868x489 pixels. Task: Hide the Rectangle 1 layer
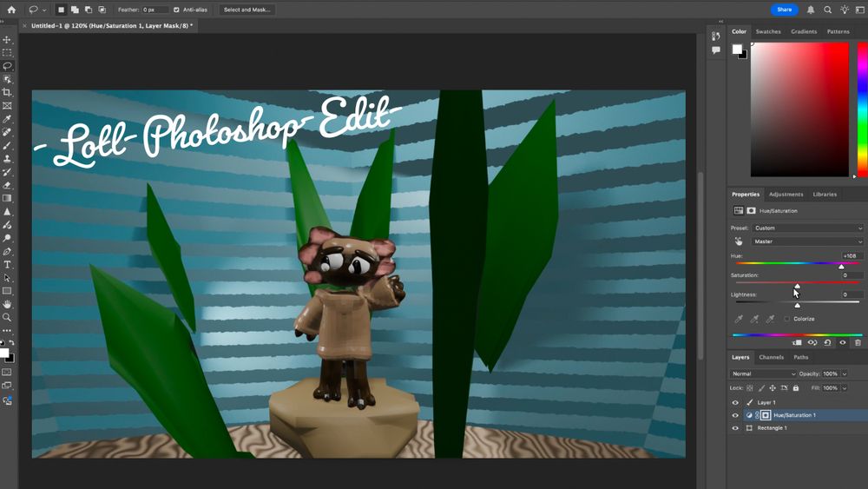[735, 428]
